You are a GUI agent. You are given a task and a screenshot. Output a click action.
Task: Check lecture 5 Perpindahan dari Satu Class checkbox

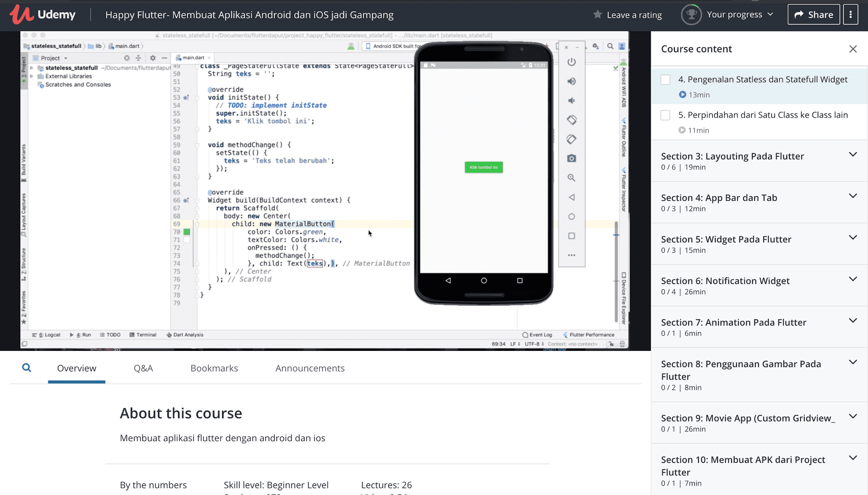pyautogui.click(x=665, y=115)
